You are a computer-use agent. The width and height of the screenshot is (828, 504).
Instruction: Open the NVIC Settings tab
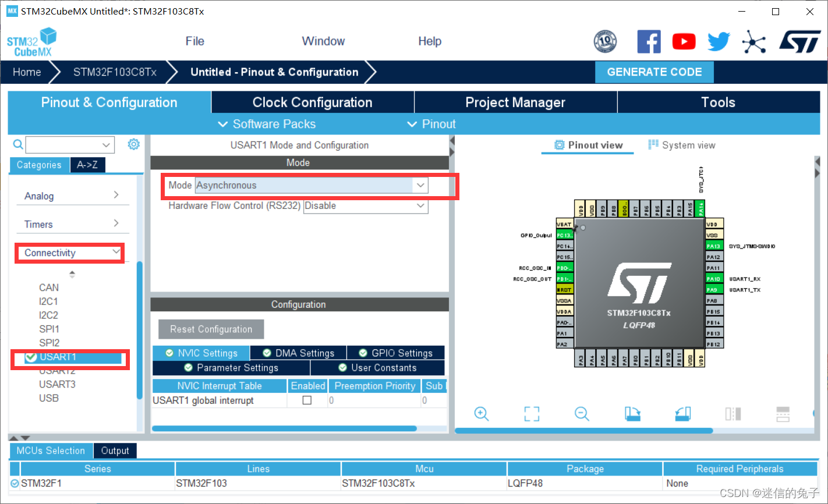(x=201, y=353)
